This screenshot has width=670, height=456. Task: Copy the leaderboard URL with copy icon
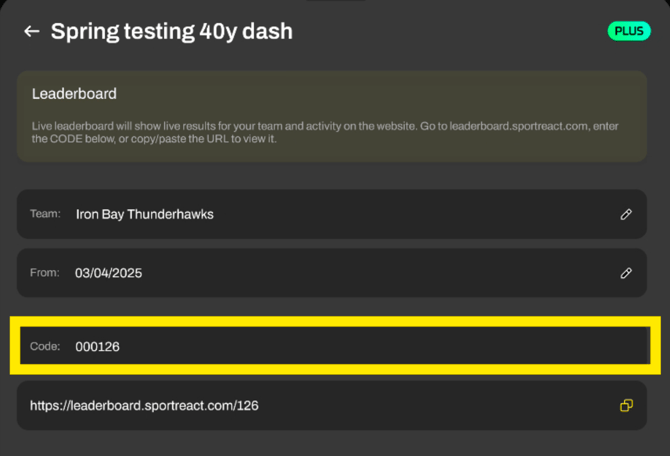(x=626, y=406)
